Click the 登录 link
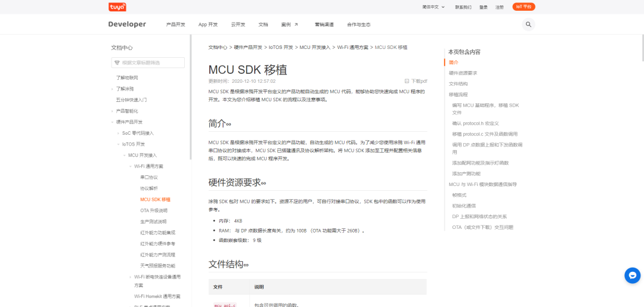The image size is (644, 307). click(484, 7)
